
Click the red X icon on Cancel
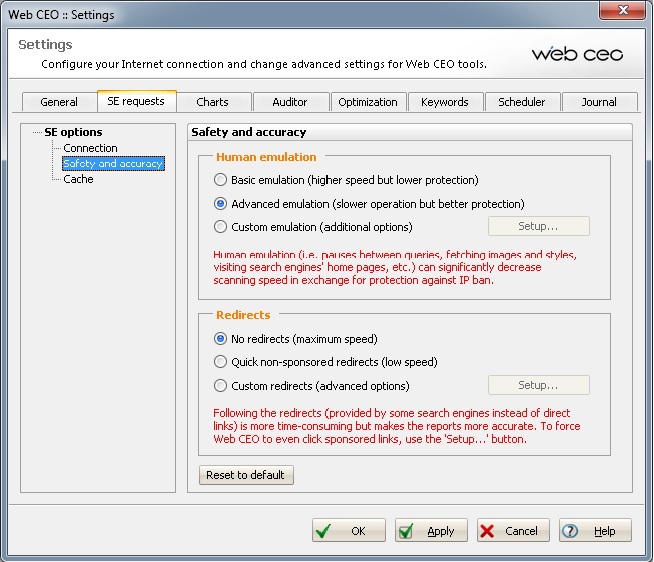coord(487,531)
